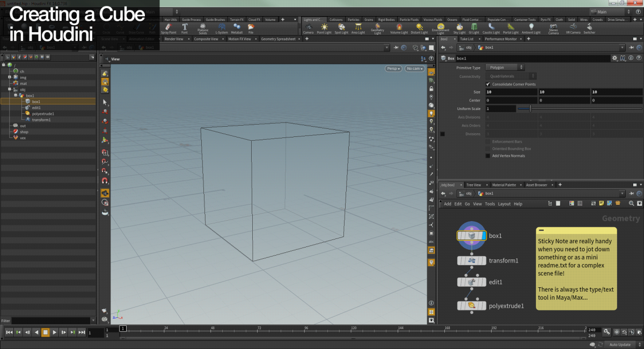Jump to first frame of timeline
The height and width of the screenshot is (349, 644).
pyautogui.click(x=9, y=332)
